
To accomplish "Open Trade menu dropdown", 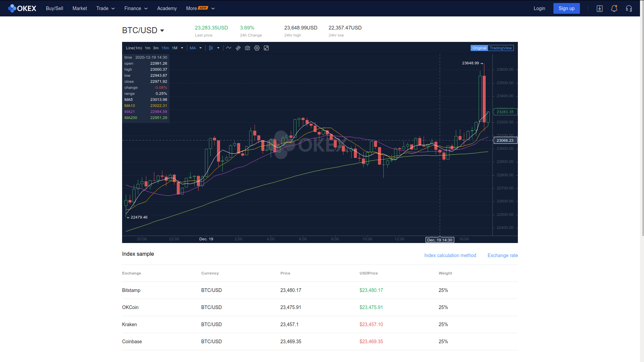I will (106, 8).
